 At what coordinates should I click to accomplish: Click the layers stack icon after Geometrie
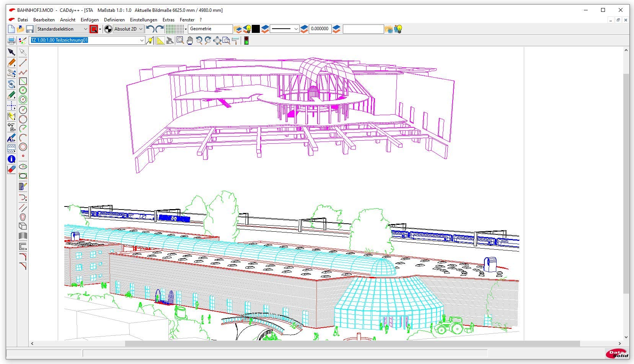[238, 29]
